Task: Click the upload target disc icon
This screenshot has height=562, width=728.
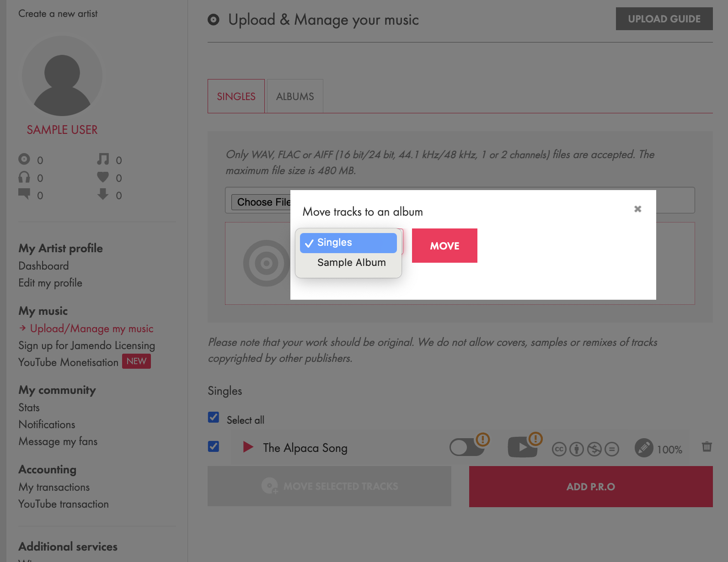Action: tap(267, 263)
